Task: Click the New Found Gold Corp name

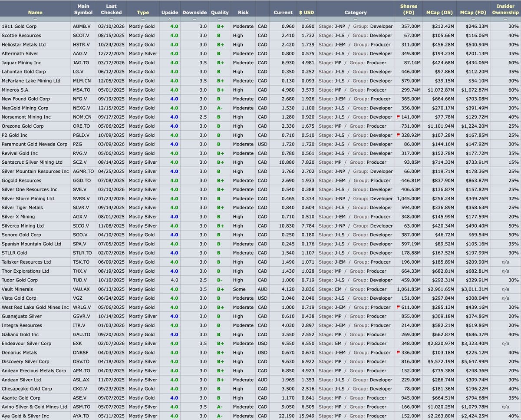Action: click(x=26, y=99)
